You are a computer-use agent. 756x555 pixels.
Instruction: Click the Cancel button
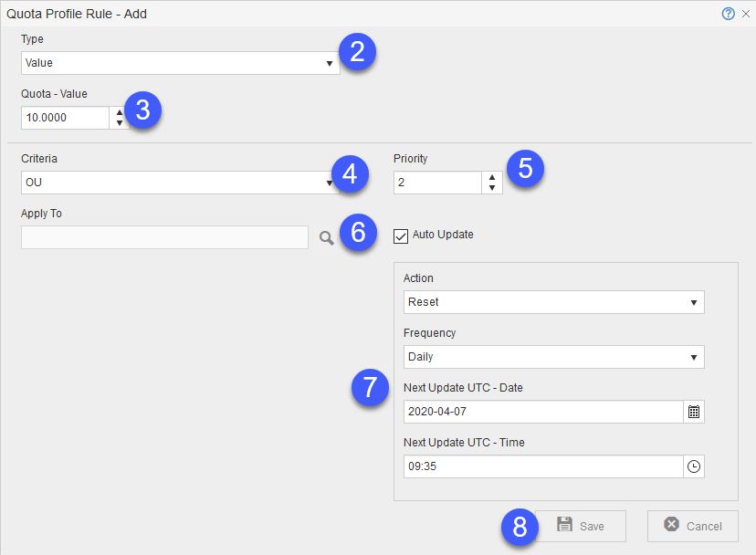click(x=692, y=526)
